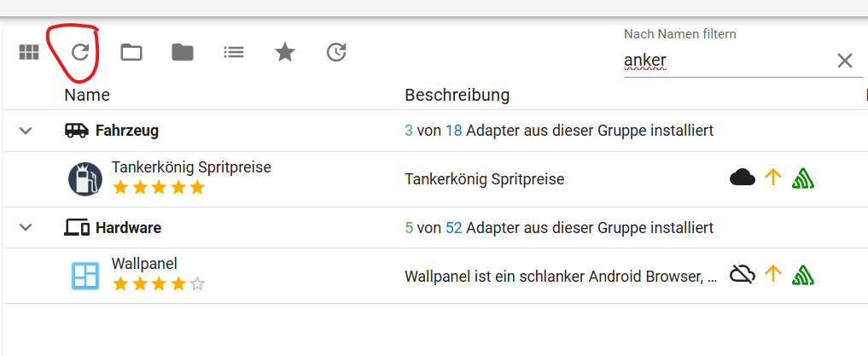Open the Wallpanel adapter icon
This screenshot has width=868, height=356.
(84, 276)
